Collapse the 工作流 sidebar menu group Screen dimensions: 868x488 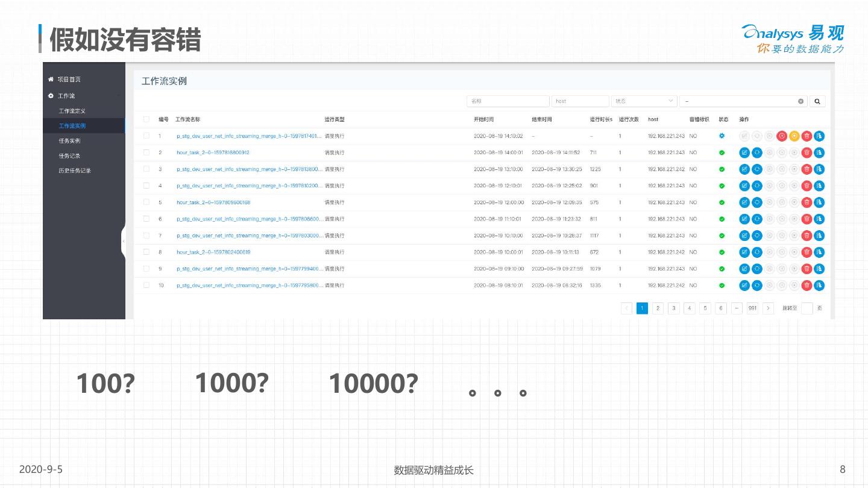tap(66, 96)
